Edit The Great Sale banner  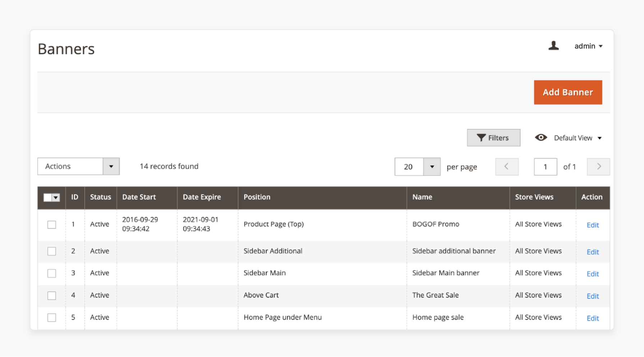[593, 296]
